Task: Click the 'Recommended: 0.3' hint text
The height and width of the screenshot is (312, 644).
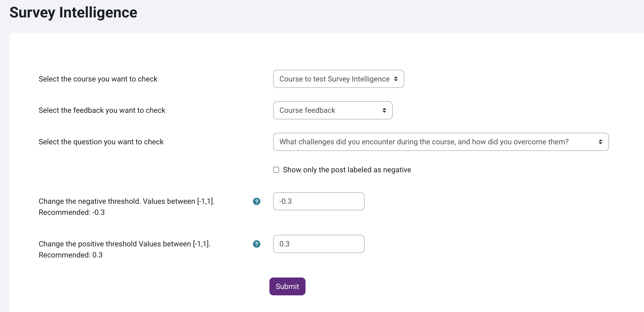Action: tap(70, 255)
